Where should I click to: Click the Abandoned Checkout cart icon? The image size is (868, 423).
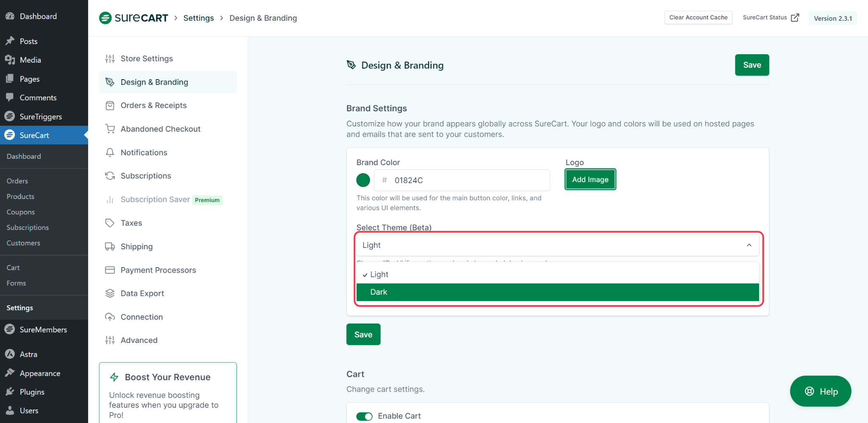110,129
